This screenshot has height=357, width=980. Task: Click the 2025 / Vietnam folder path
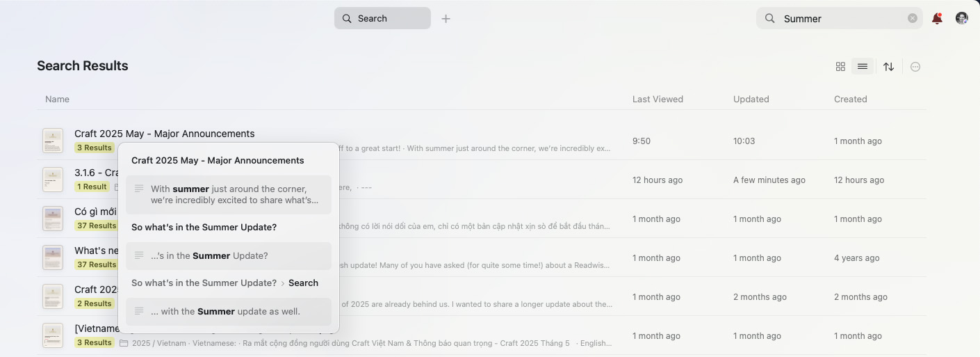pyautogui.click(x=159, y=343)
